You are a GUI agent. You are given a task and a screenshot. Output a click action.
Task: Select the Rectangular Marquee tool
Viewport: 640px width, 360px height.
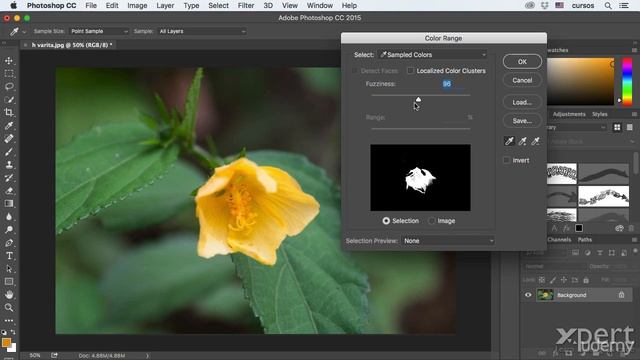[9, 73]
